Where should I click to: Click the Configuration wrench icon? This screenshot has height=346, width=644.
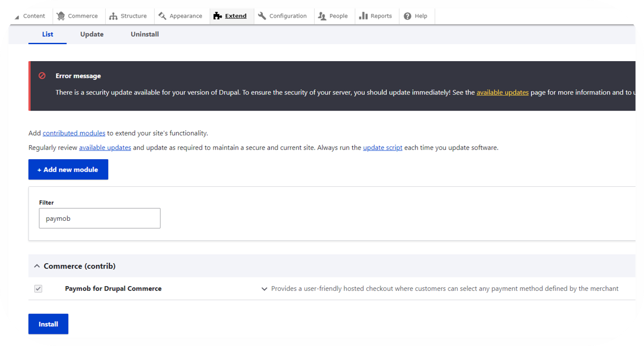[262, 16]
